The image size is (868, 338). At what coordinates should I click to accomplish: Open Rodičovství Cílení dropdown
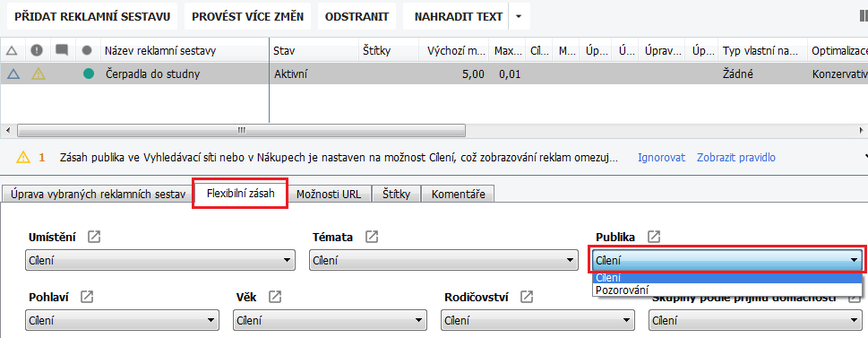(538, 320)
